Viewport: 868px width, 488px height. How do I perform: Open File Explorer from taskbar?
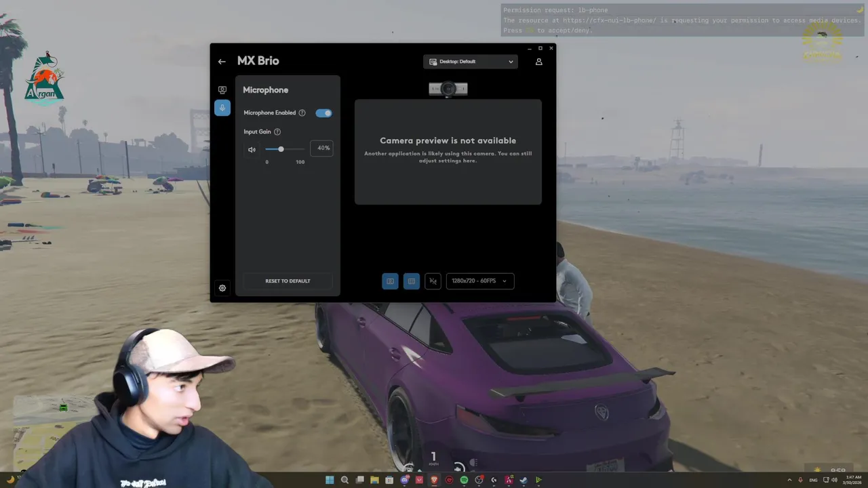point(374,480)
